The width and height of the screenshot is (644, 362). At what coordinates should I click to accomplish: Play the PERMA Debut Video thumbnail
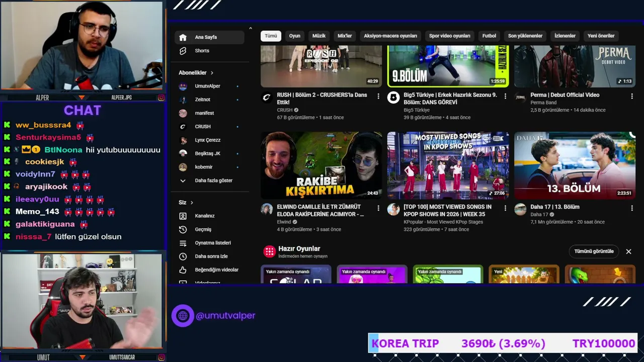(x=575, y=66)
